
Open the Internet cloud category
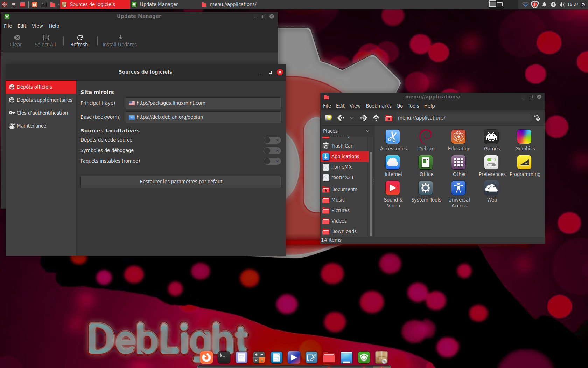[x=393, y=162]
